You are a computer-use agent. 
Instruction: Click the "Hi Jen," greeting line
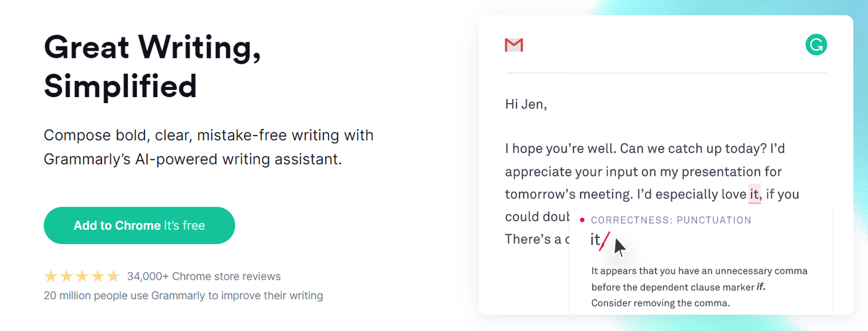tap(526, 104)
